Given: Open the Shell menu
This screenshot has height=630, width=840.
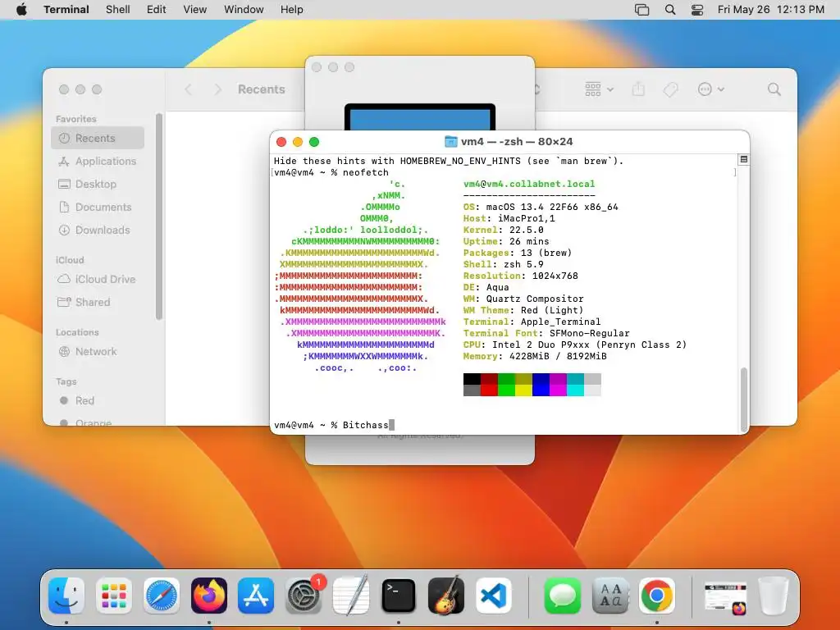Looking at the screenshot, I should pos(118,10).
